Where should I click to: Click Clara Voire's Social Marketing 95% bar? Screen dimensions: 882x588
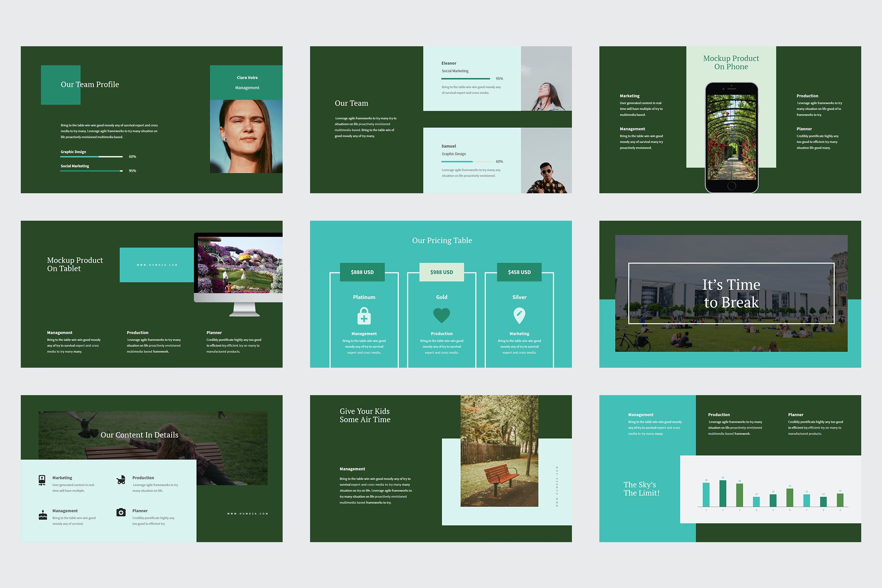click(x=91, y=171)
